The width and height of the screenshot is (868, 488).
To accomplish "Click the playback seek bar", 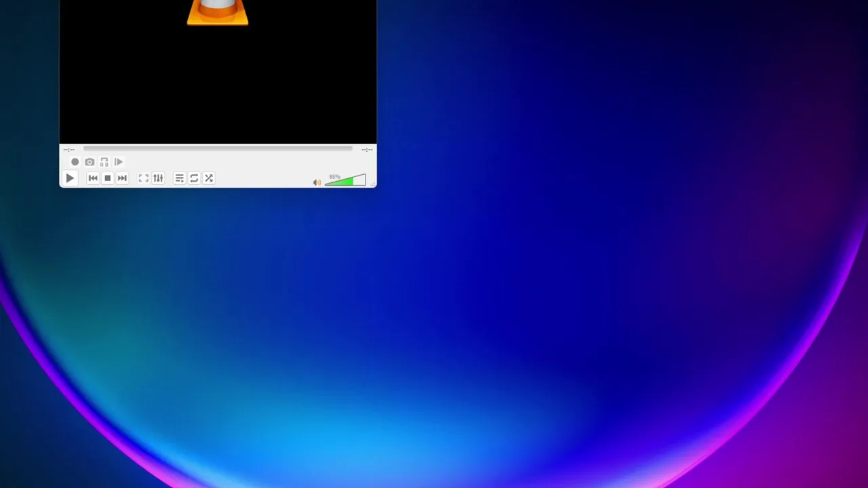I will point(218,148).
